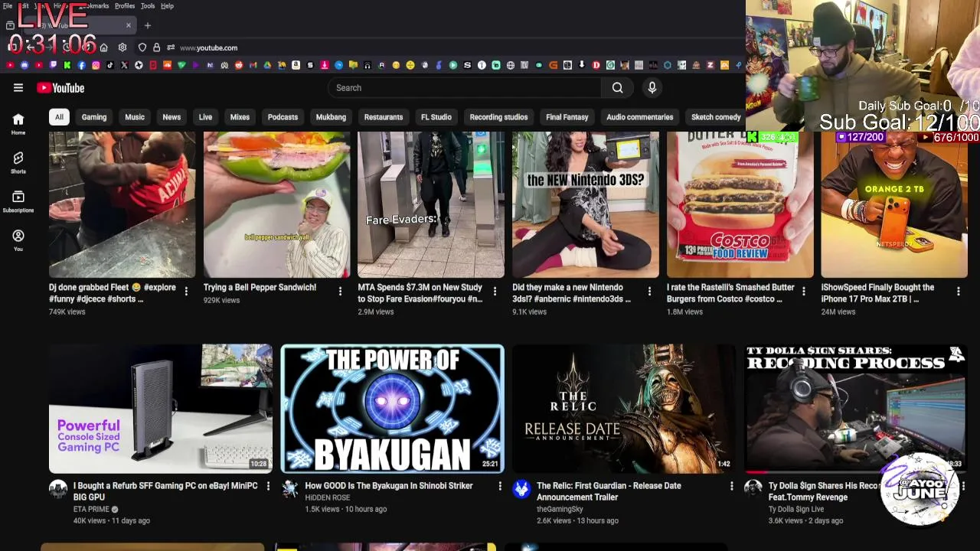Play The Power of Byakugan thumbnail

[x=392, y=409]
